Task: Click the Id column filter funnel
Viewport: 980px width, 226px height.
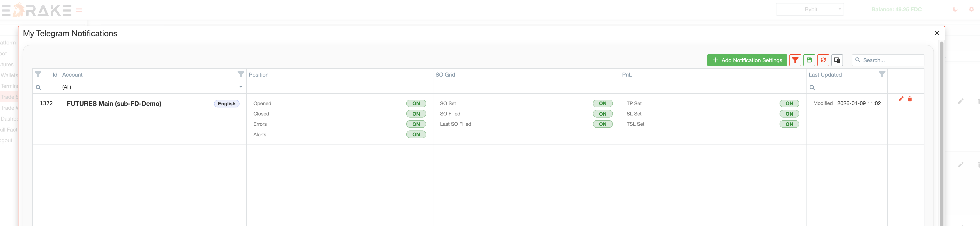Action: 38,74
